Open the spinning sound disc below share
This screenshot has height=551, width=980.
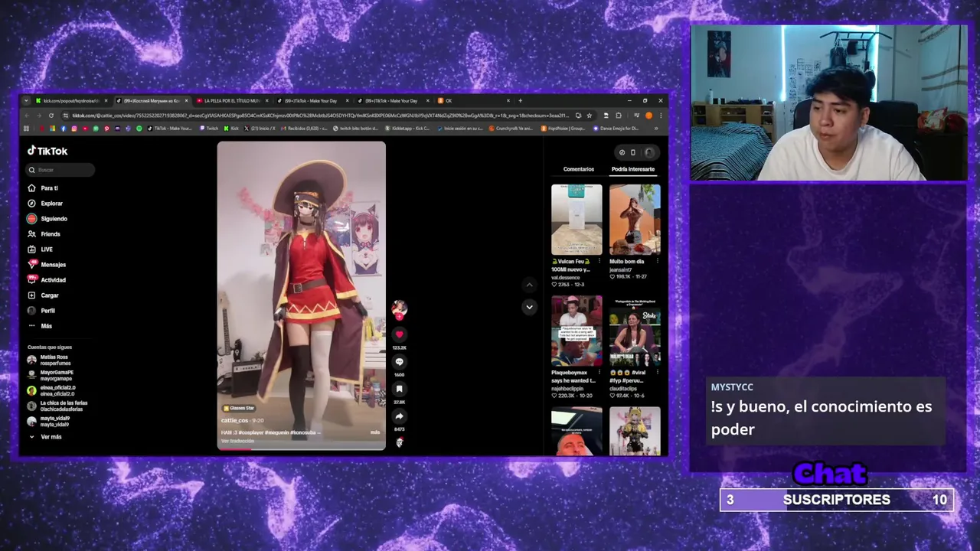pyautogui.click(x=399, y=442)
